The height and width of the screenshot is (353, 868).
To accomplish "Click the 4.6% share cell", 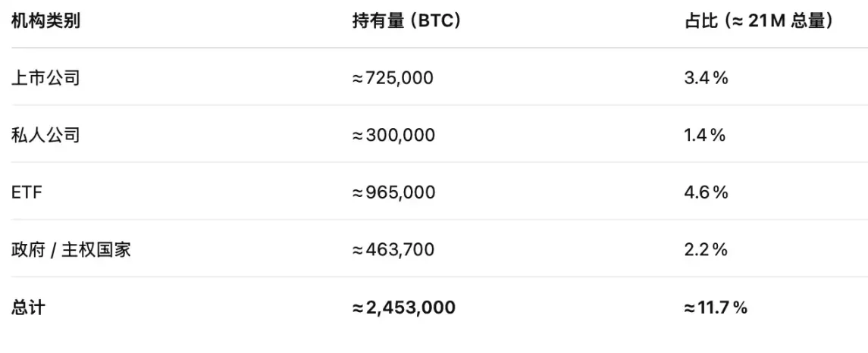I will click(x=706, y=192).
